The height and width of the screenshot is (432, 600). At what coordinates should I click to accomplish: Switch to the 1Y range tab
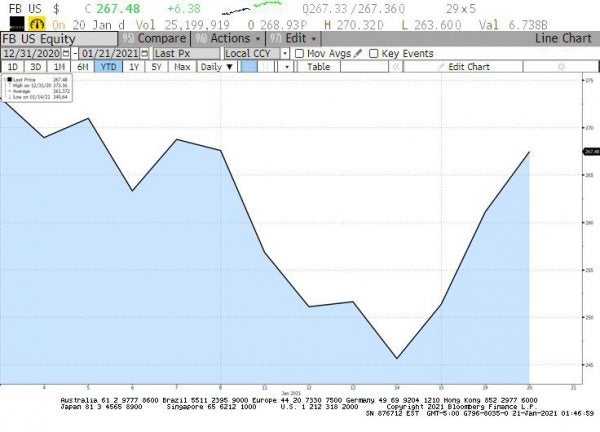pyautogui.click(x=133, y=67)
